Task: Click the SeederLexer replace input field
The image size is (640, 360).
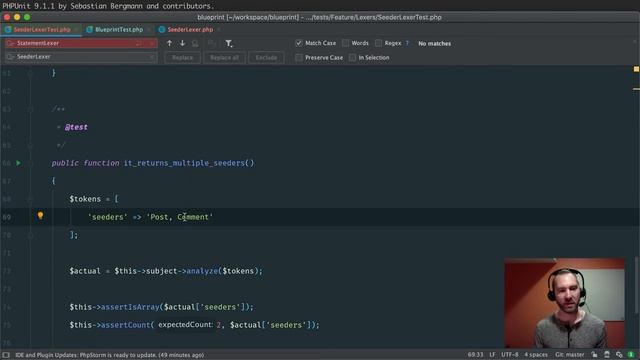Action: pos(82,57)
